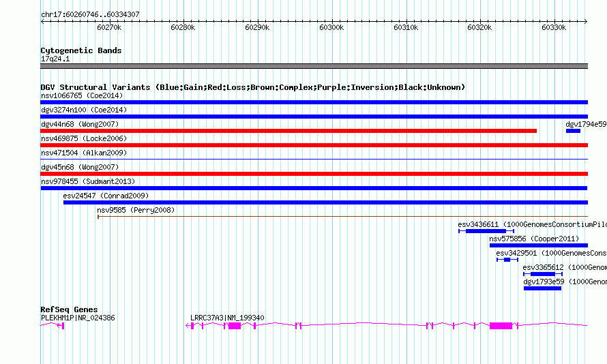Select the esv3365612 variant glyph
607x364 pixels.
pos(543,274)
